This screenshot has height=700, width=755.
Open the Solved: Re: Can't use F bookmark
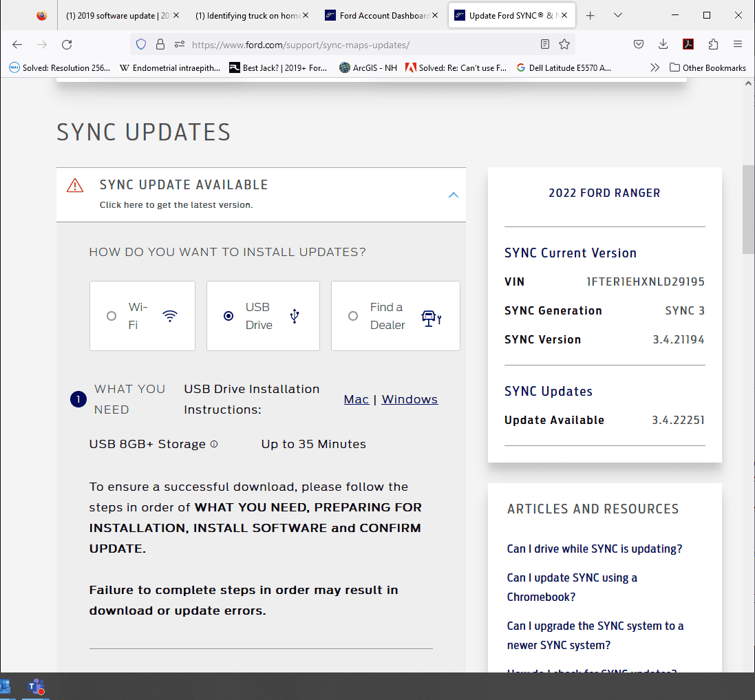456,68
